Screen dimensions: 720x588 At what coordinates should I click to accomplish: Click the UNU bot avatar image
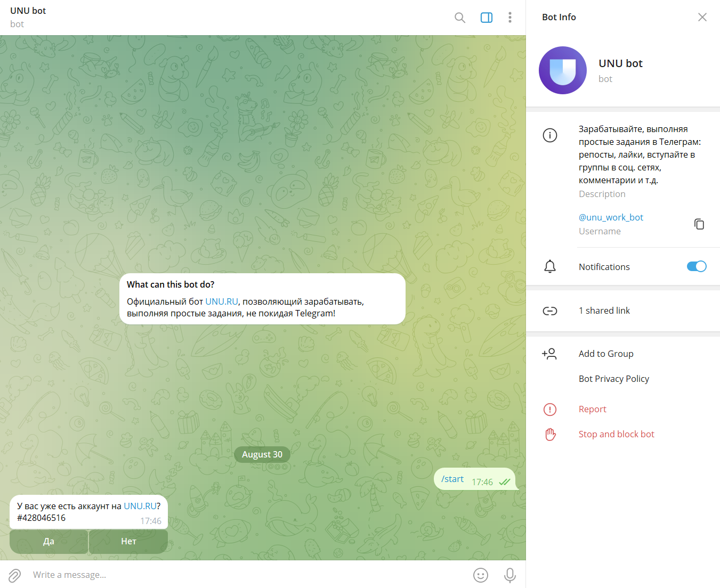[563, 70]
